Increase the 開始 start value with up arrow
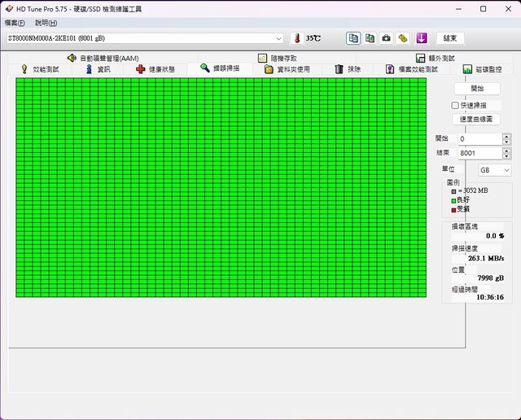Screen dimensions: 521x420 [x=506, y=136]
